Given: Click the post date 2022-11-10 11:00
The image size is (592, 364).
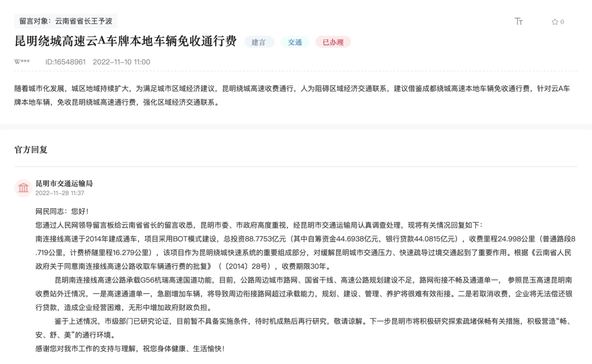Looking at the screenshot, I should (121, 62).
